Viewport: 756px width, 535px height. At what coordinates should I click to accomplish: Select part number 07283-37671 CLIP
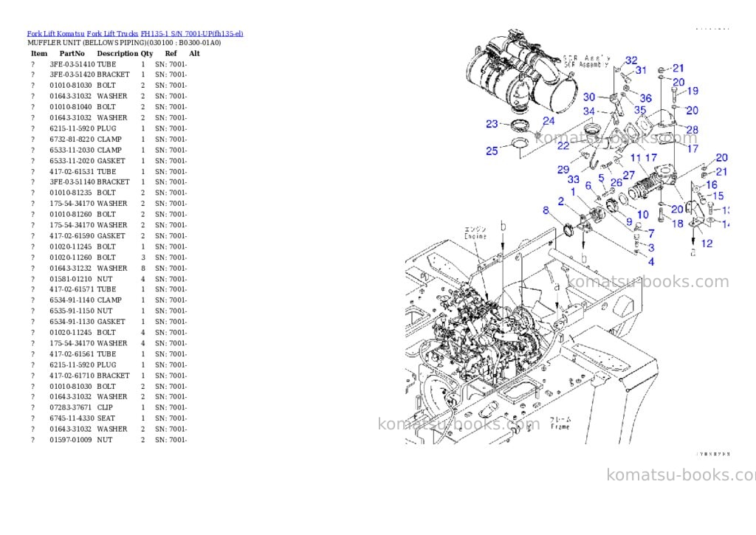[81, 407]
